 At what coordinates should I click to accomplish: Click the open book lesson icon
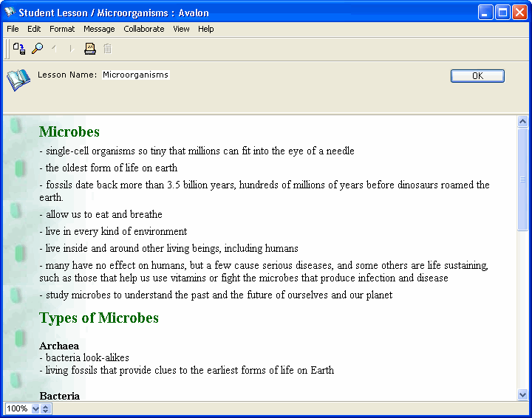point(18,79)
